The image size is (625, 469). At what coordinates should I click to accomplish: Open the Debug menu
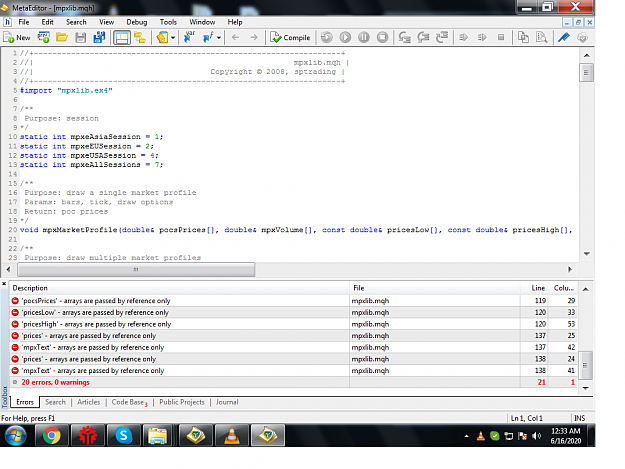click(x=137, y=22)
